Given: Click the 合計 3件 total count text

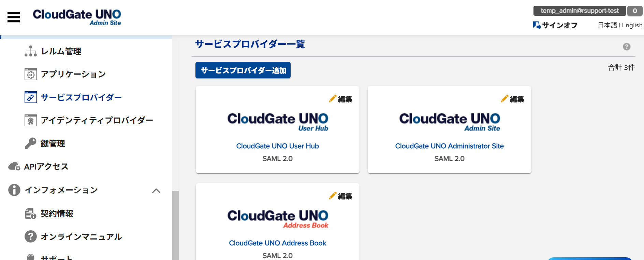Looking at the screenshot, I should tap(621, 67).
